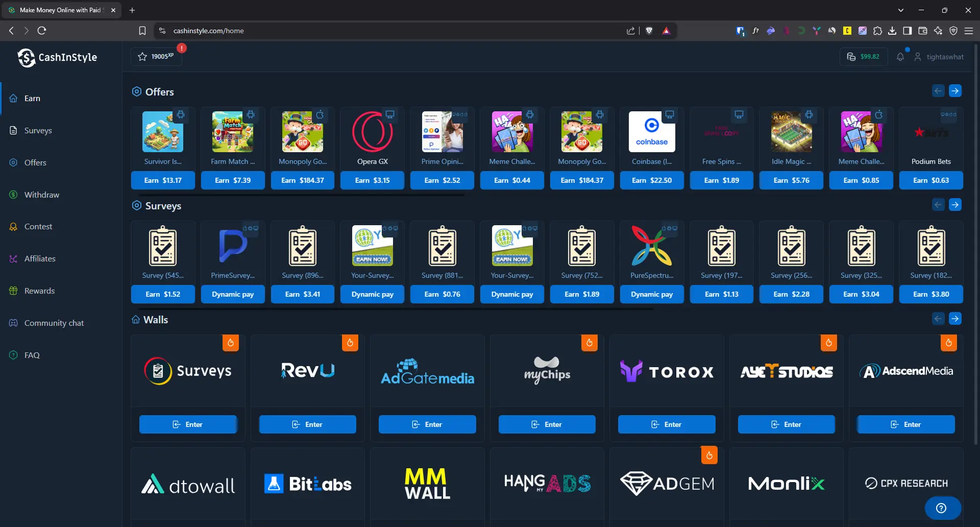Screen dimensions: 980x527
Task: Click the hot flame badge on AdGem
Action: click(x=709, y=456)
